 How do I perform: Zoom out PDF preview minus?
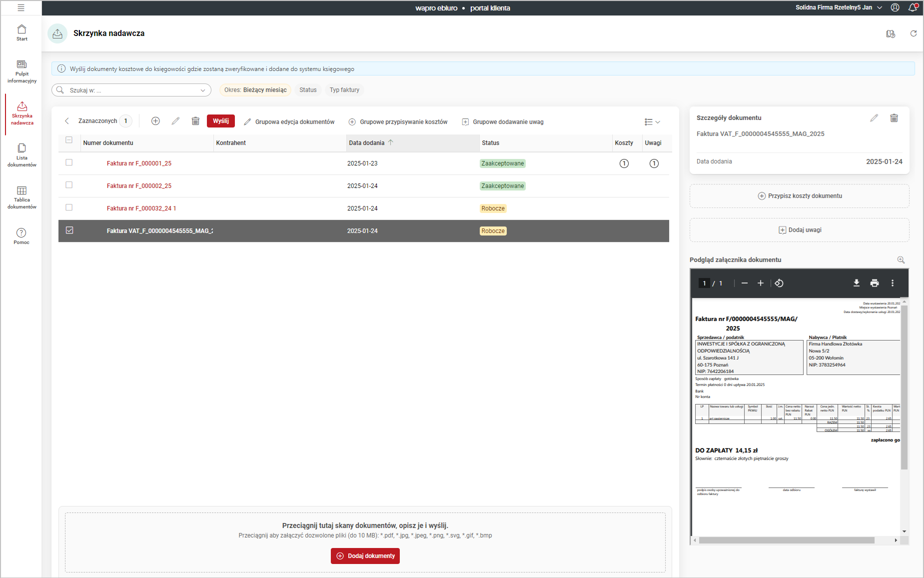(745, 283)
